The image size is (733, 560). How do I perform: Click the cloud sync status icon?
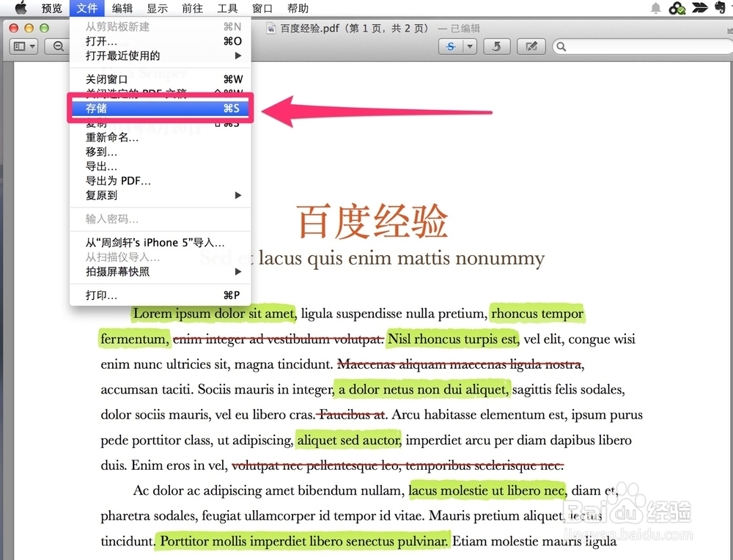pos(677,8)
